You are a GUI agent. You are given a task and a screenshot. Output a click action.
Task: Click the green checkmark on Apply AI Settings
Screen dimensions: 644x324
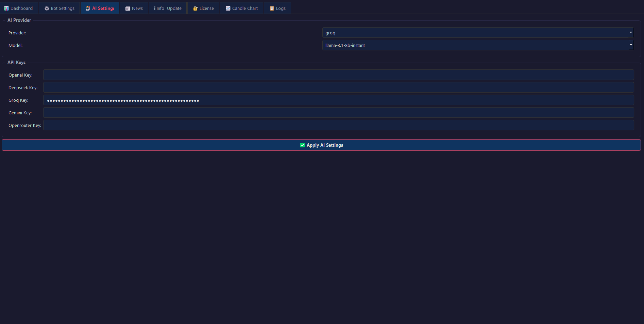(302, 145)
